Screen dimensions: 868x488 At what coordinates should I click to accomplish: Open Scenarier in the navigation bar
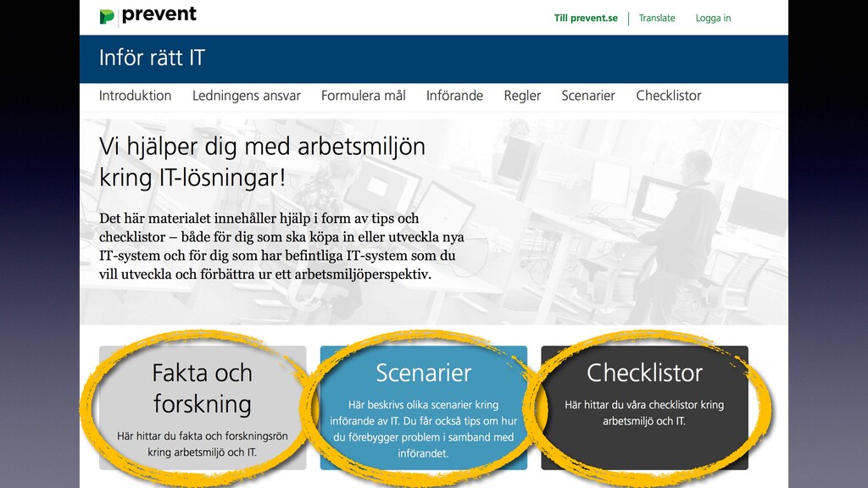tap(588, 96)
